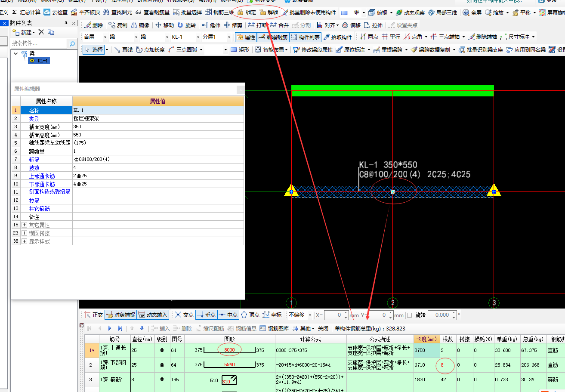Click 拾取构件 pick component tool
565x392 pixels.
click(338, 37)
